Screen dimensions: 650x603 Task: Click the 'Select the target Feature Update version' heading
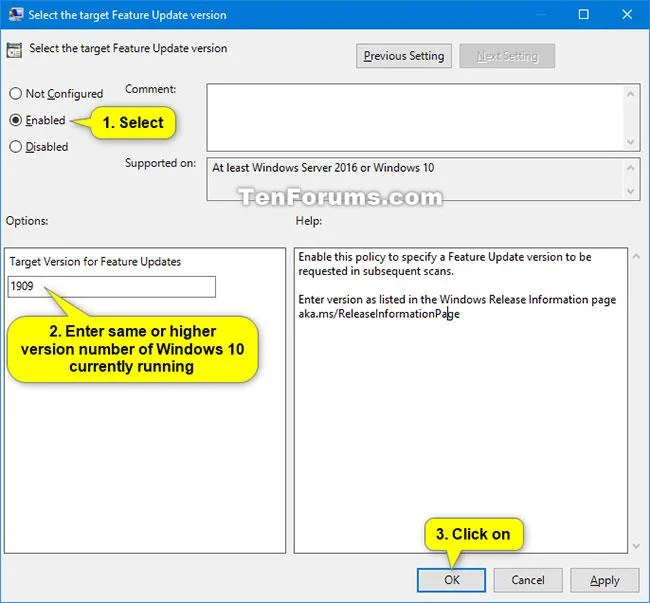click(x=128, y=48)
